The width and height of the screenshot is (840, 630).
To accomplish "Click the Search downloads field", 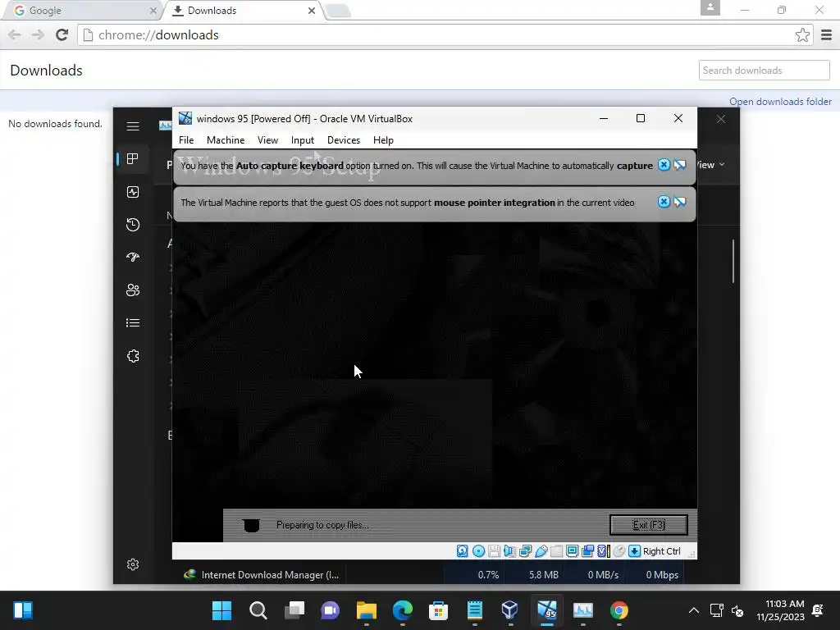I will click(x=764, y=71).
